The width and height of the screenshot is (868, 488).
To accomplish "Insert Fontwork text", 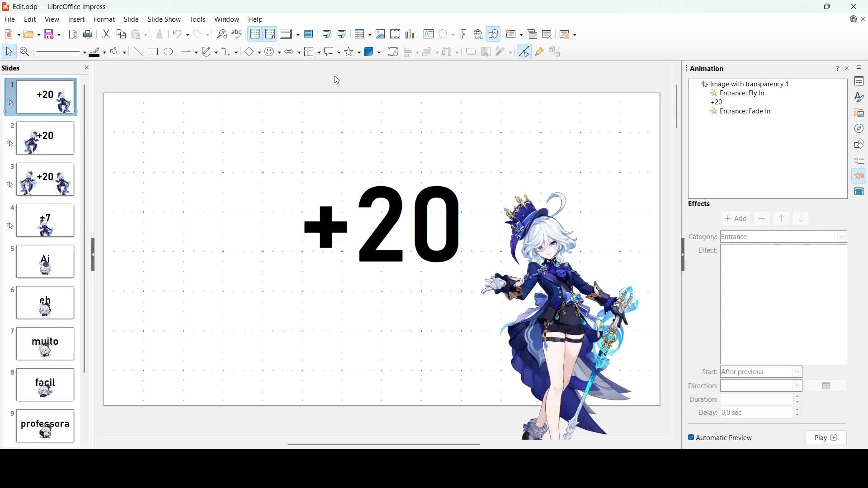I will tap(464, 34).
